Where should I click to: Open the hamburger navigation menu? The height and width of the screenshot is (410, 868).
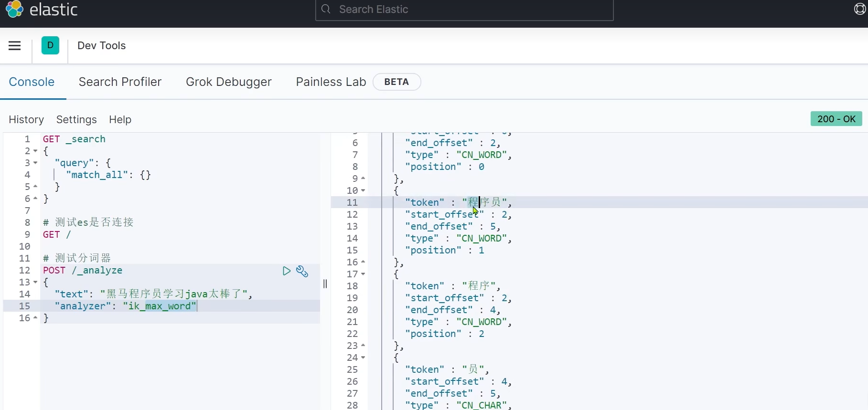[x=15, y=46]
